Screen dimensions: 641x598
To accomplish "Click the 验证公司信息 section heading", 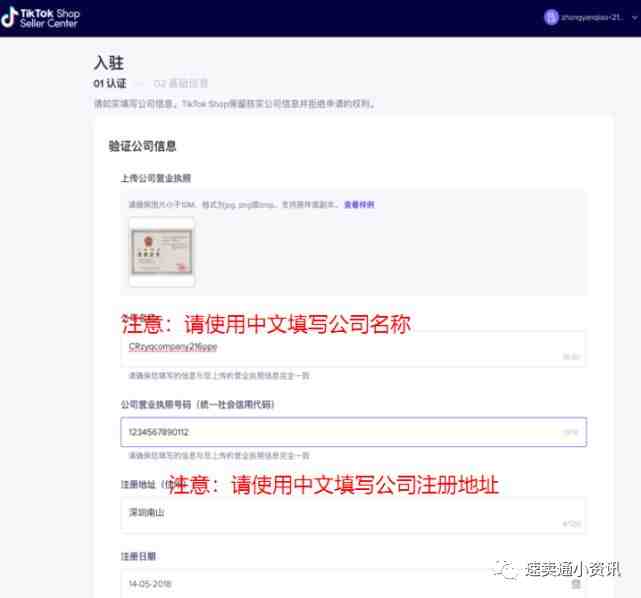I will pyautogui.click(x=142, y=146).
